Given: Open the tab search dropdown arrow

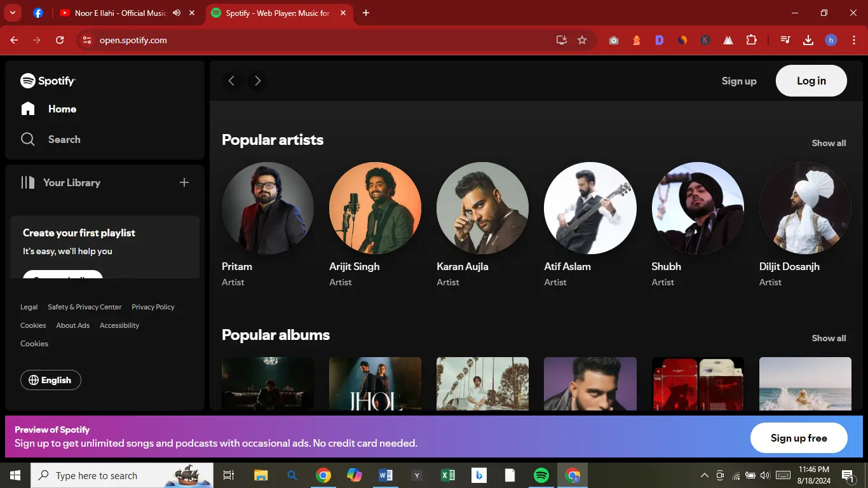Looking at the screenshot, I should click(13, 13).
